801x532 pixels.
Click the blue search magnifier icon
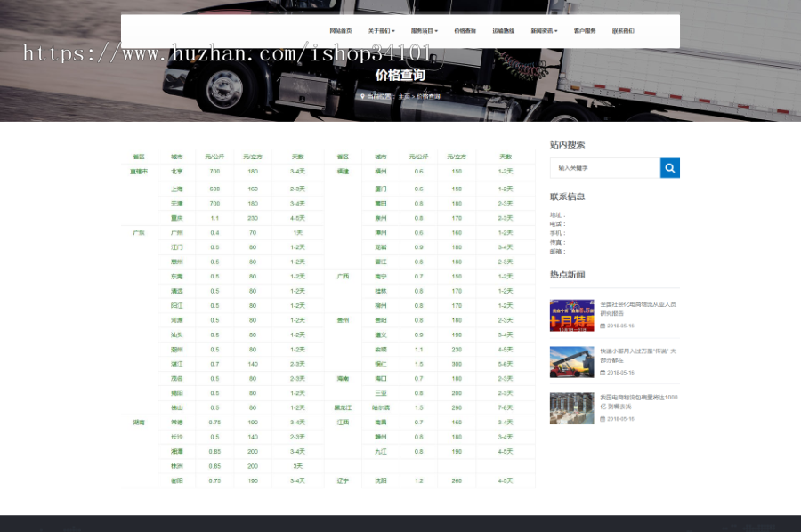point(669,167)
